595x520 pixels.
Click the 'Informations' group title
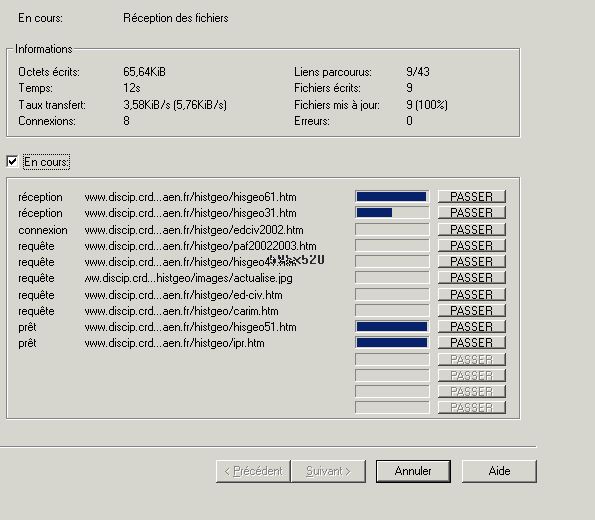tap(43, 49)
